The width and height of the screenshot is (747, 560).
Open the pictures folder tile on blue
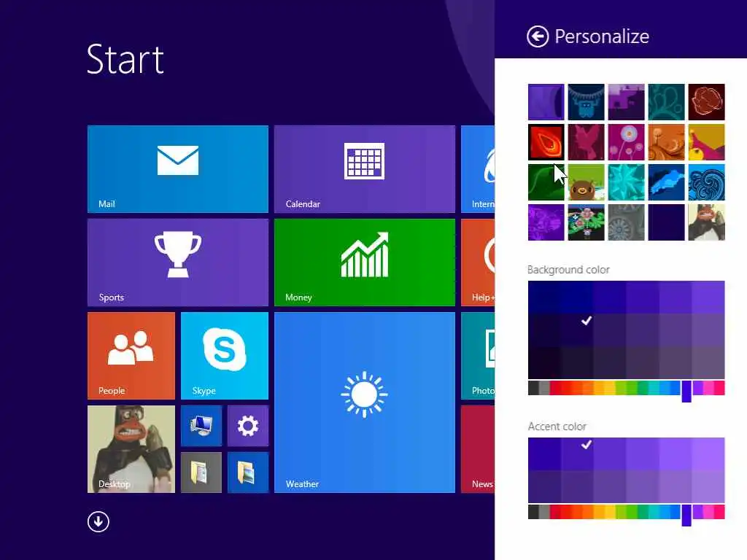point(248,472)
